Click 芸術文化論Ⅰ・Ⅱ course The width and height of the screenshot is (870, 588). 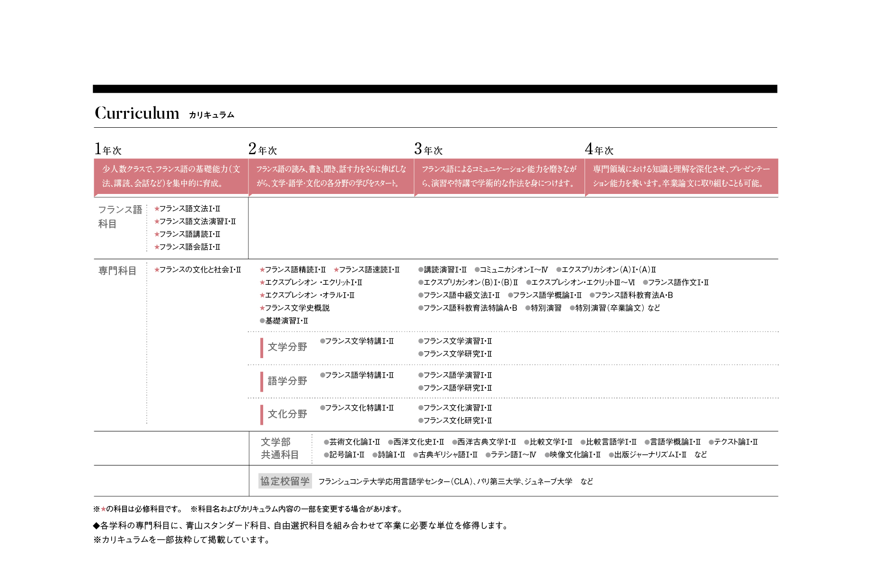coord(352,442)
